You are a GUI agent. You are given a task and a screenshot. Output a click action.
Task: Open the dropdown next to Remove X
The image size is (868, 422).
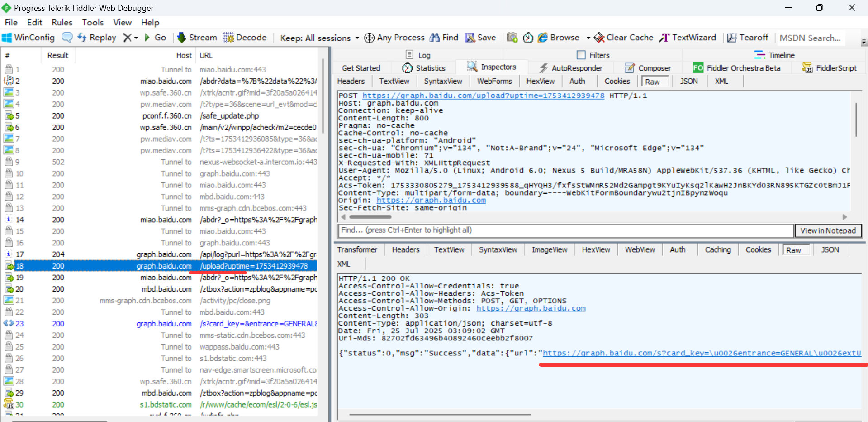tap(136, 38)
